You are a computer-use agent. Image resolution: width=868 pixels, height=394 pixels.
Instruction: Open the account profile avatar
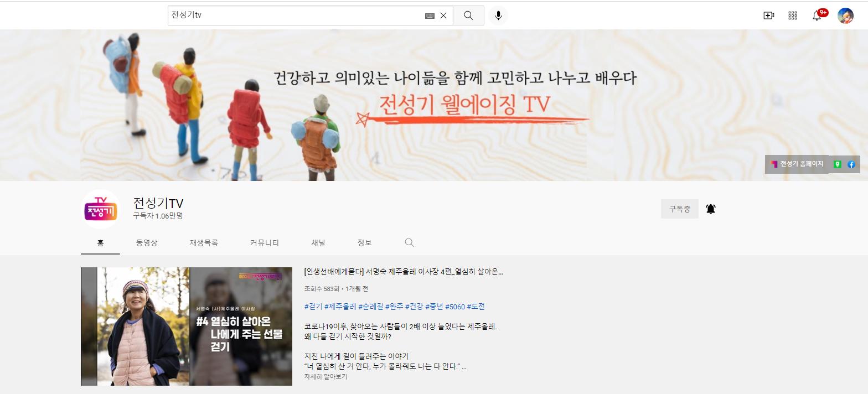[845, 15]
